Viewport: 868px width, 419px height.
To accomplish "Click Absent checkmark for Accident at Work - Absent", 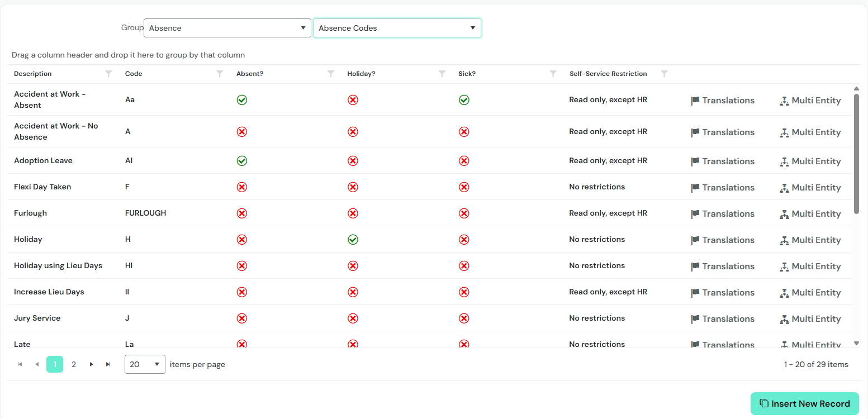I will [x=242, y=100].
